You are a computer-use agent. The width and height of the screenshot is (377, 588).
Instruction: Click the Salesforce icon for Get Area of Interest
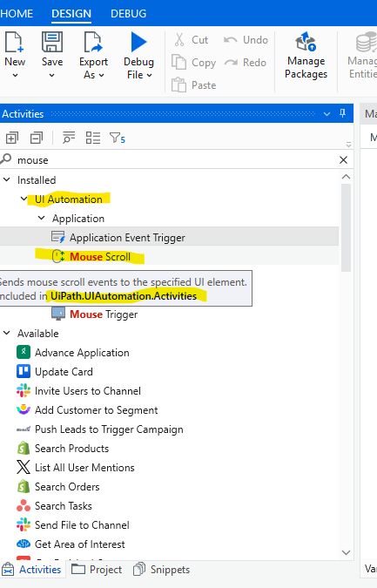pyautogui.click(x=24, y=544)
